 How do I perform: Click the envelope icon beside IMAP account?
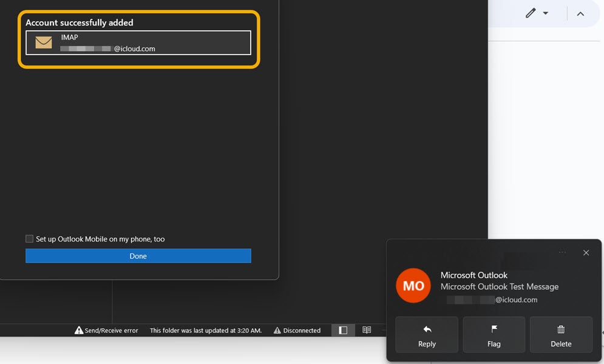(x=42, y=42)
